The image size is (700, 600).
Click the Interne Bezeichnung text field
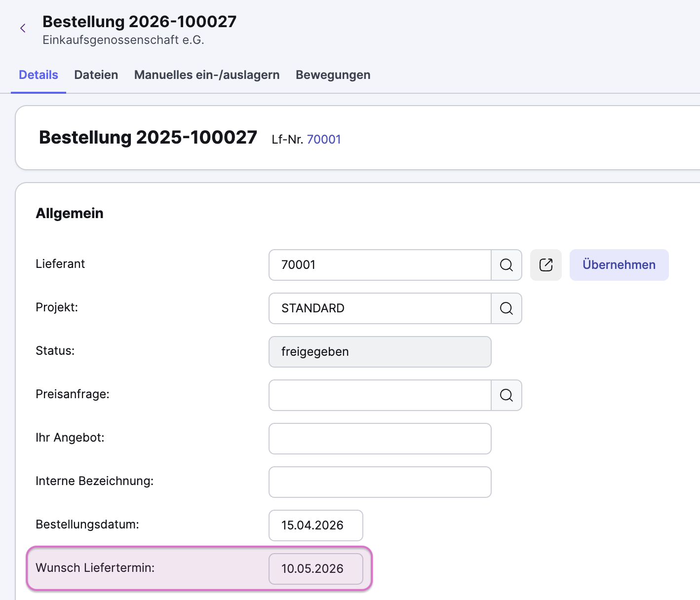[x=380, y=482]
